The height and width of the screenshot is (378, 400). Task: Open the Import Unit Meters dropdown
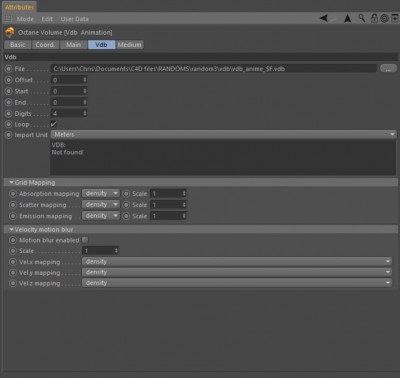click(224, 134)
